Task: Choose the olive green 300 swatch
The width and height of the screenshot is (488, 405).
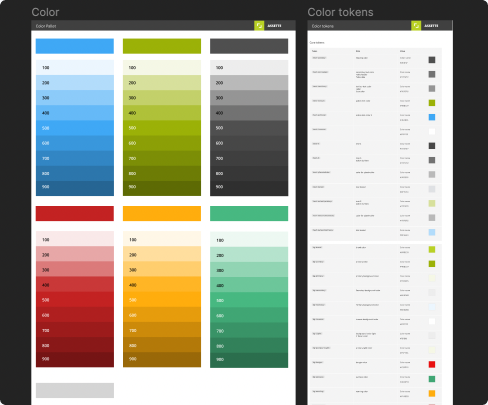Action: coord(162,98)
